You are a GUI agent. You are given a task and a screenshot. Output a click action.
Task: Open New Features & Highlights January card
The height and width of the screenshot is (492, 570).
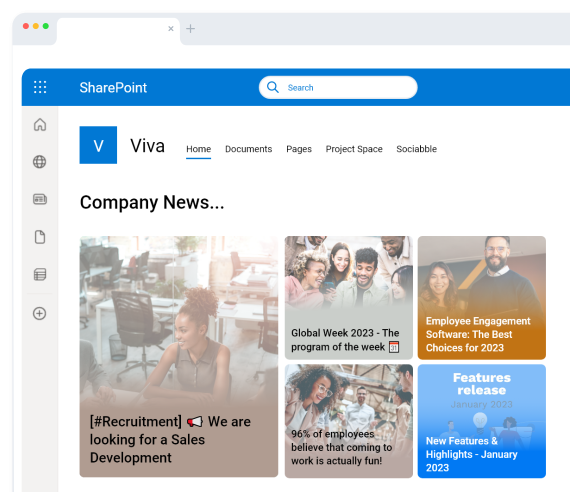point(482,421)
